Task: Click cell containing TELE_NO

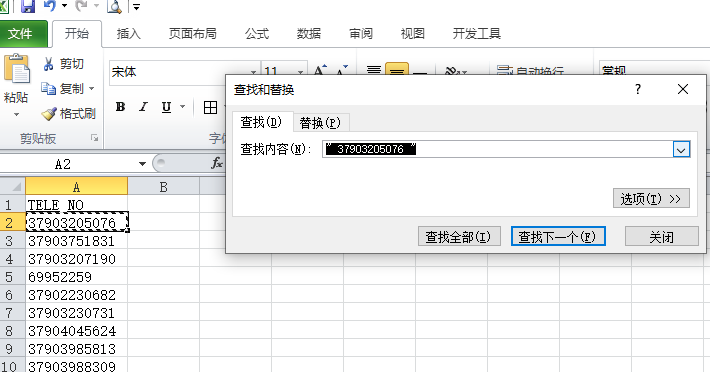Action: (77, 205)
